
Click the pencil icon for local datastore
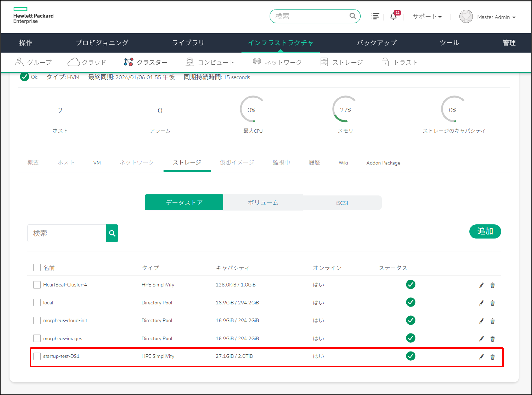click(x=482, y=303)
